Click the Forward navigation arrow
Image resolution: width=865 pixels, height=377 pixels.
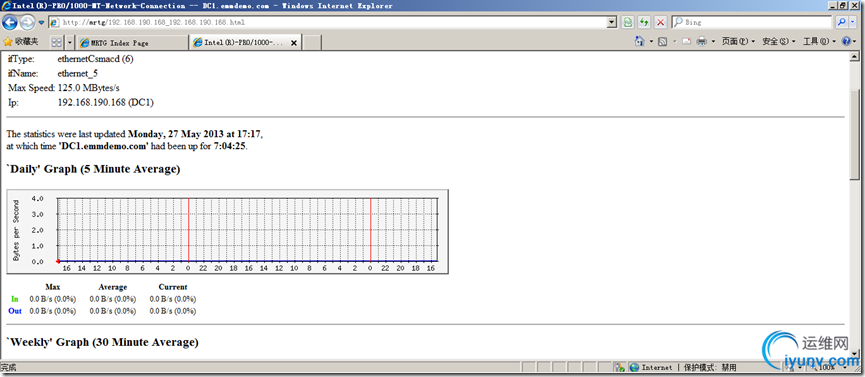tap(27, 23)
